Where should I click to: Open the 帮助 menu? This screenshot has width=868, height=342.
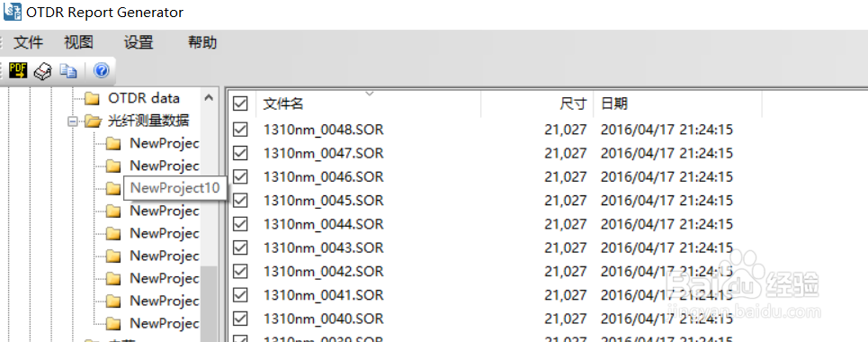click(202, 42)
